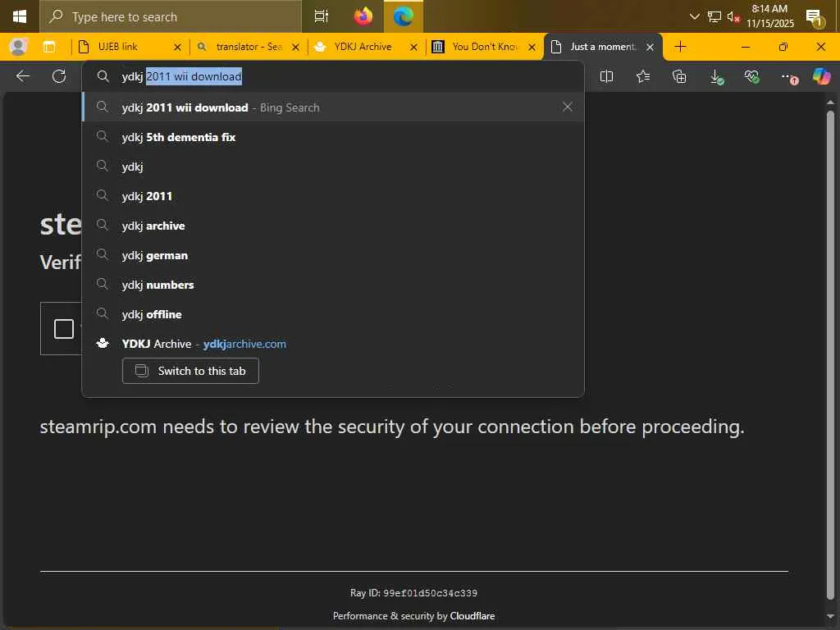The image size is (840, 630).
Task: Launch Firefox from the taskbar
Action: point(363,16)
